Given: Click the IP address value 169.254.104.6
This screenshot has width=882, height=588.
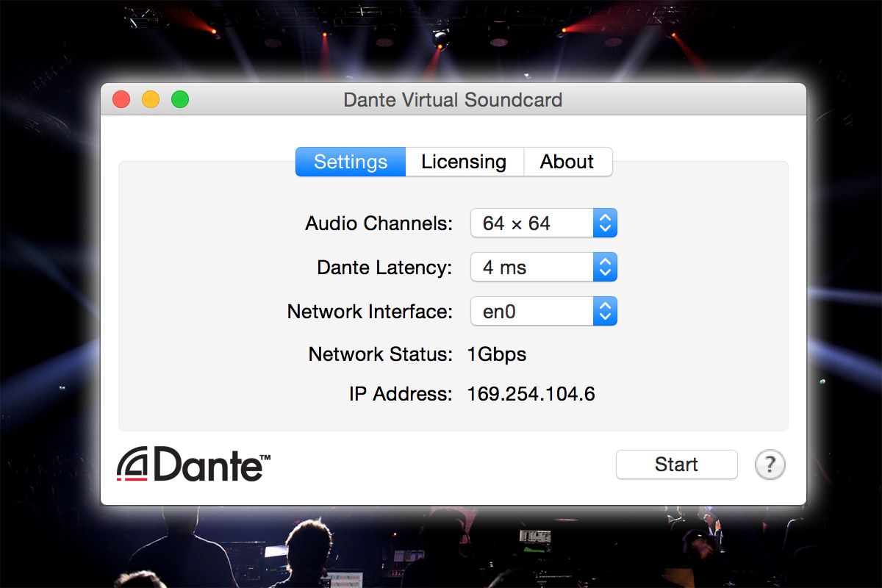Looking at the screenshot, I should (x=531, y=395).
